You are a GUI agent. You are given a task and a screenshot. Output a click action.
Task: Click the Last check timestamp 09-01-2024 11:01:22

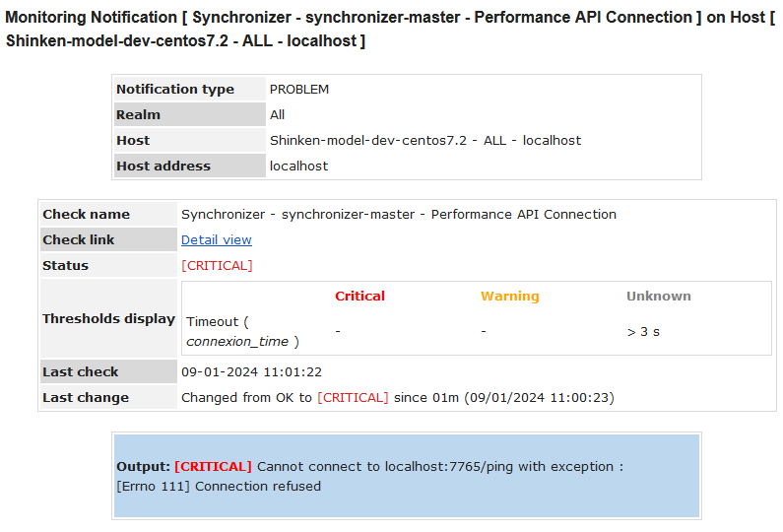tap(251, 371)
